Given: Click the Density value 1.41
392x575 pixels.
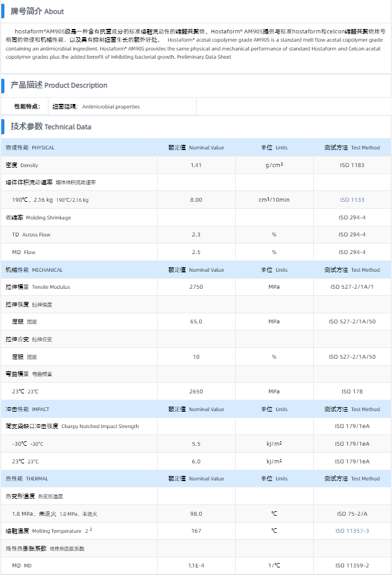Looking at the screenshot, I should coord(196,165).
